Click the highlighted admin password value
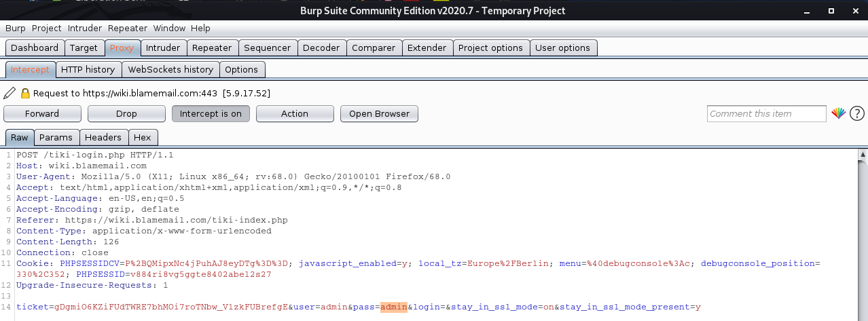The height and width of the screenshot is (321, 868). (x=393, y=307)
